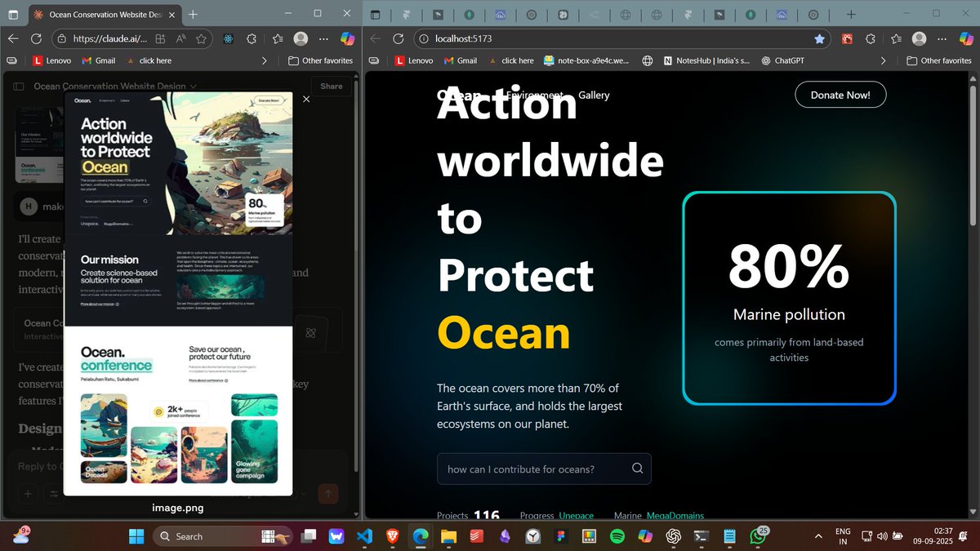
Task: Open Task View on taskbar
Action: (309, 536)
